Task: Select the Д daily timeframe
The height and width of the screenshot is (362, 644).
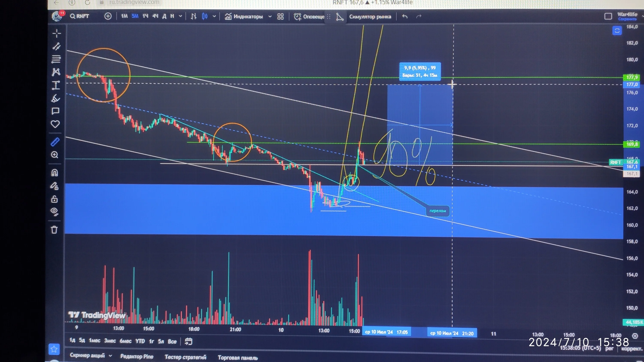Action: point(164,16)
